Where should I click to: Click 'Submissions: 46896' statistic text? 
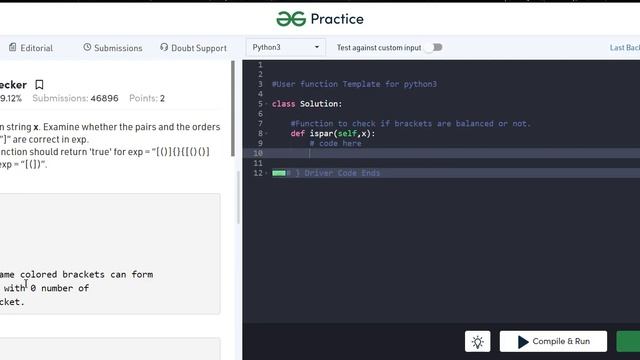point(75,98)
